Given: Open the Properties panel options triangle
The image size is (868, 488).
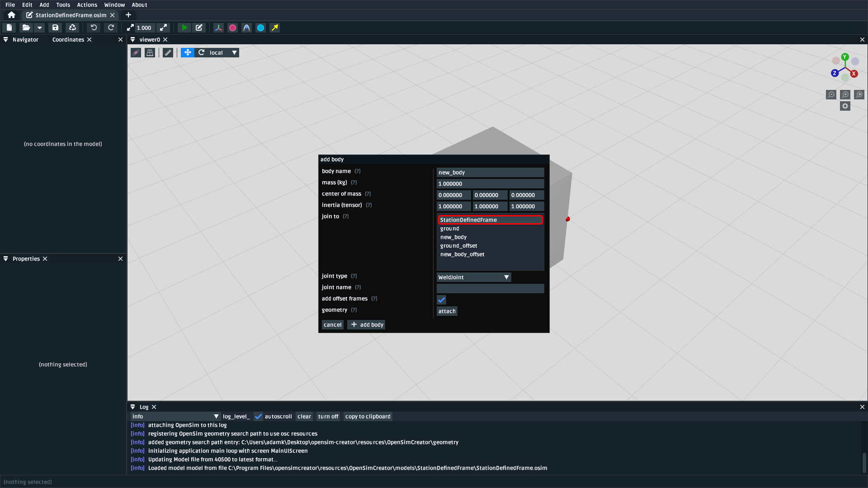Looking at the screenshot, I should (5, 259).
